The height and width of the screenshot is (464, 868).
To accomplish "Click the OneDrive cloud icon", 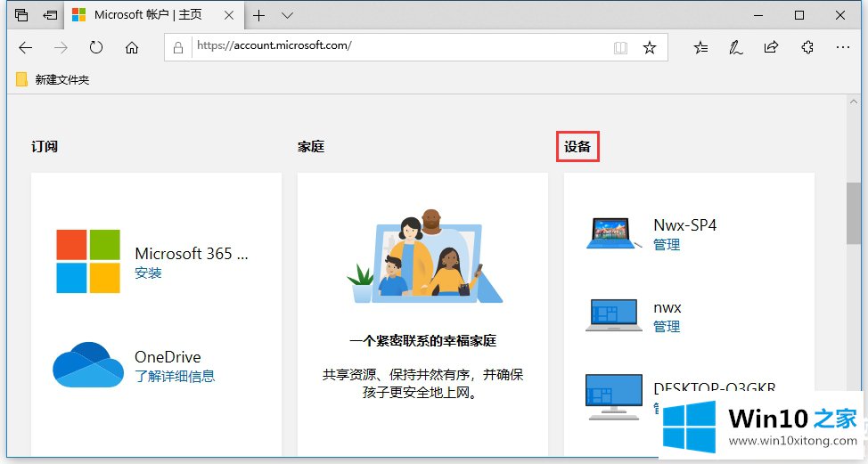I will [x=88, y=364].
